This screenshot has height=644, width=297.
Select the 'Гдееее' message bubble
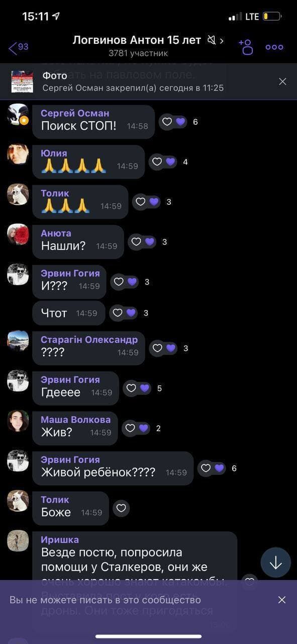tap(75, 388)
